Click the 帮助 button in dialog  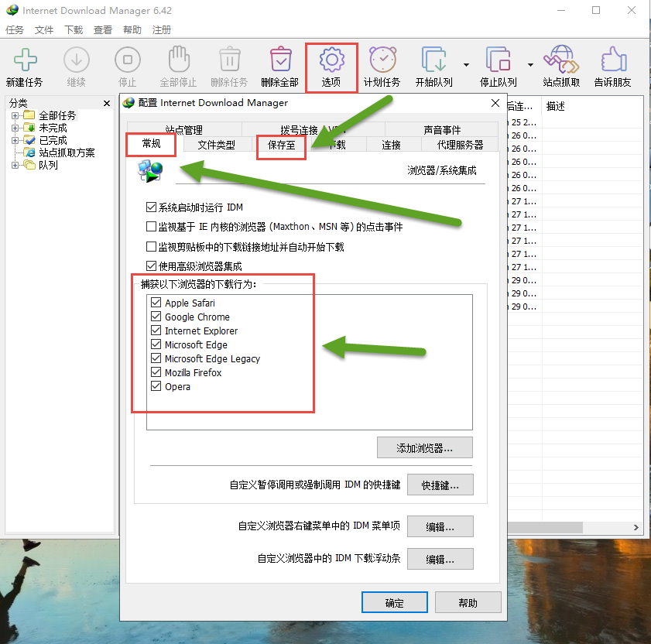click(x=468, y=602)
